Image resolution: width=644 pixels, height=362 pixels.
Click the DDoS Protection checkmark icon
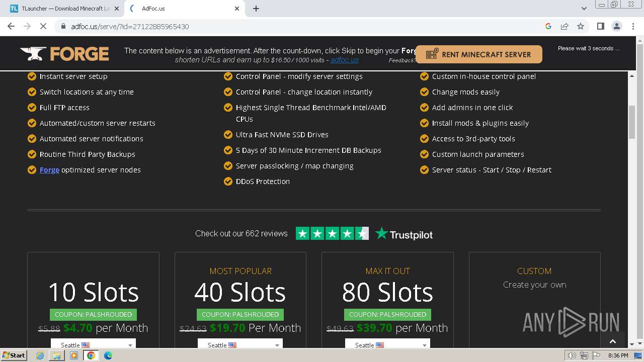click(228, 182)
